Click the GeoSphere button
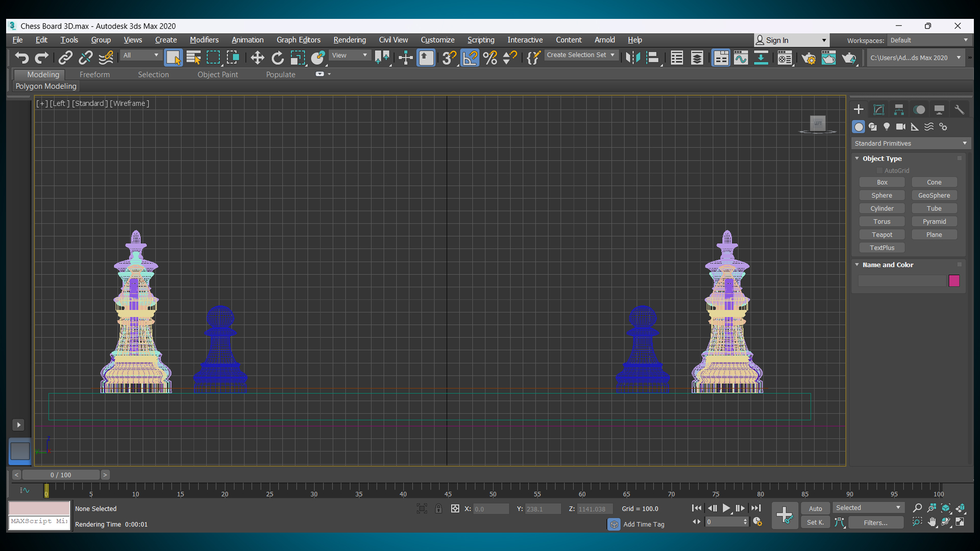The image size is (980, 551). point(934,195)
